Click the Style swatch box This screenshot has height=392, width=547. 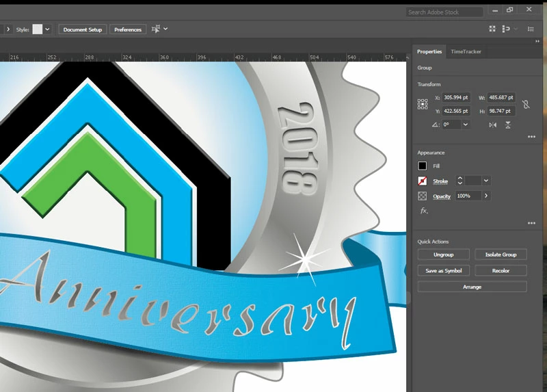(38, 29)
